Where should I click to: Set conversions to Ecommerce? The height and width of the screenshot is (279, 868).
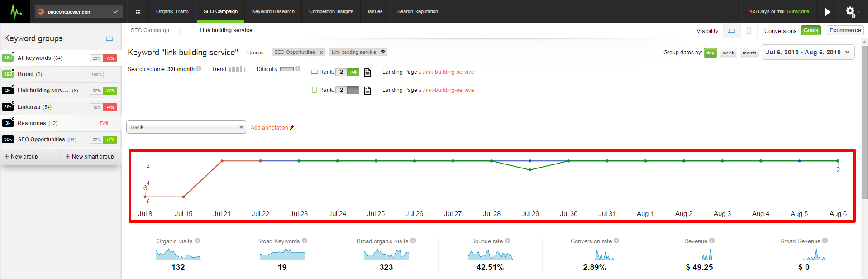pos(845,30)
